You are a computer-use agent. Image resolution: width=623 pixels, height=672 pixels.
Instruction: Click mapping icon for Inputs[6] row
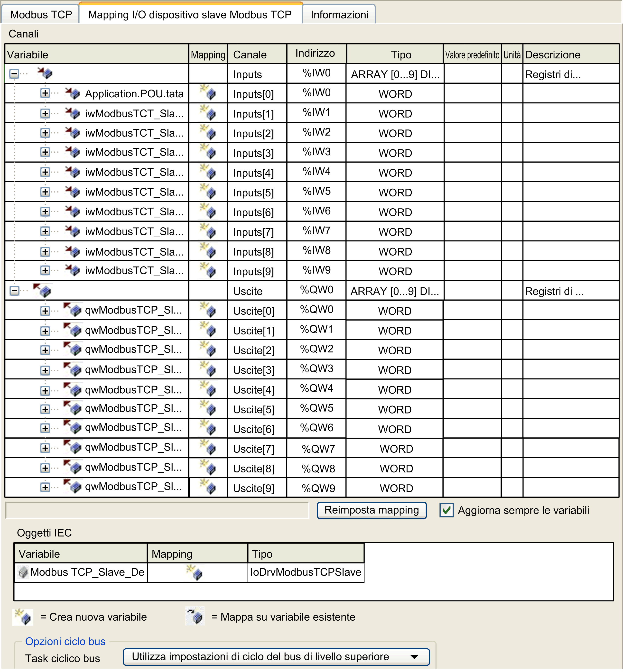(208, 211)
